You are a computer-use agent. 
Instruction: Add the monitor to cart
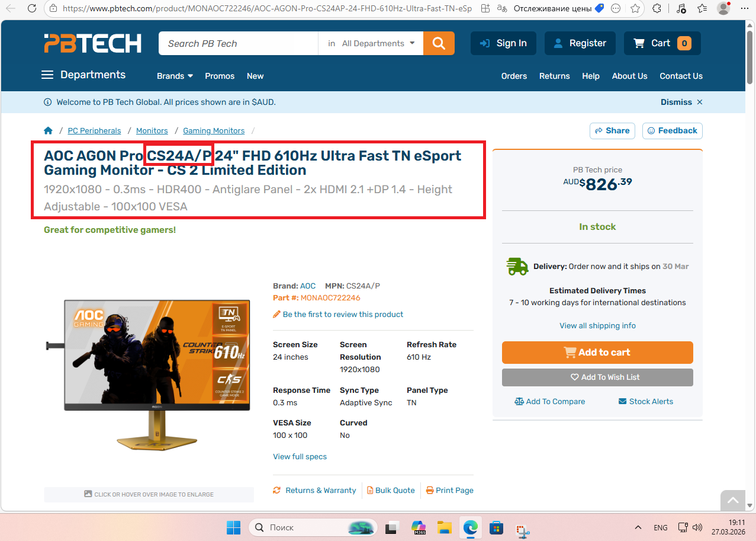[597, 352]
